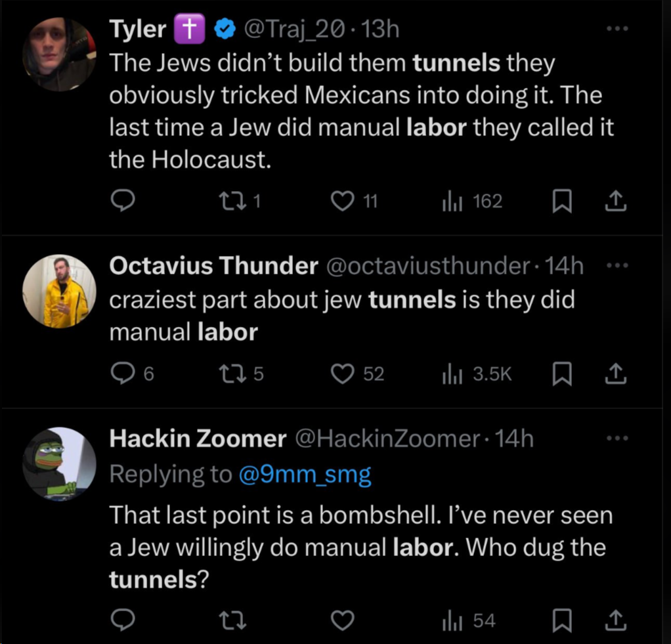Like Tyler's post with the heart
Viewport: 671px width, 644px height.
click(x=341, y=202)
